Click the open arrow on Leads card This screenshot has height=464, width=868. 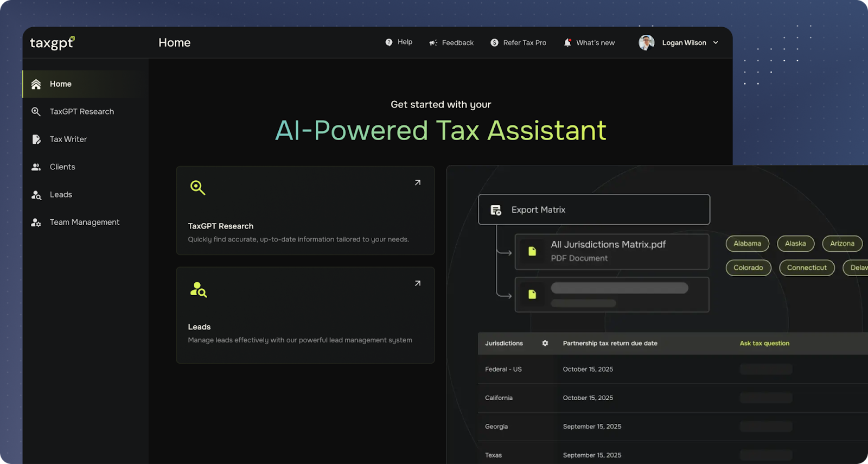click(x=418, y=283)
